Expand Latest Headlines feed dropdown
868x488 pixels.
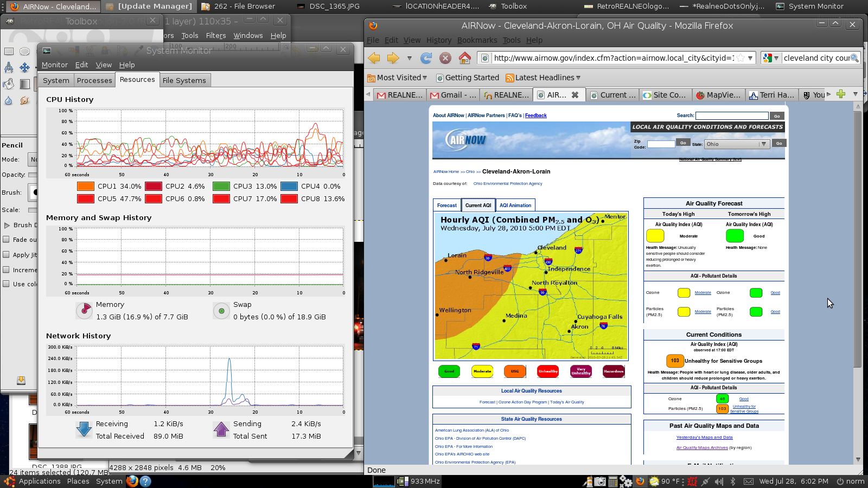click(x=543, y=78)
